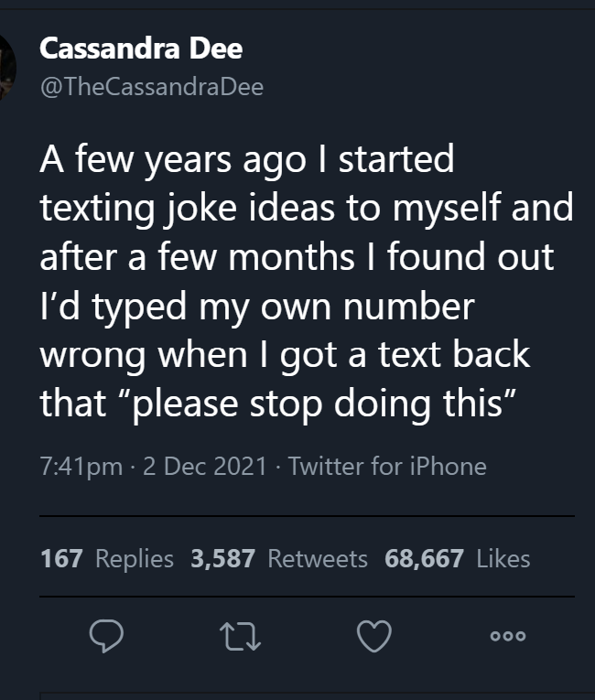Click the tweet line starting "A few years ago"
595x700 pixels.
(x=247, y=160)
